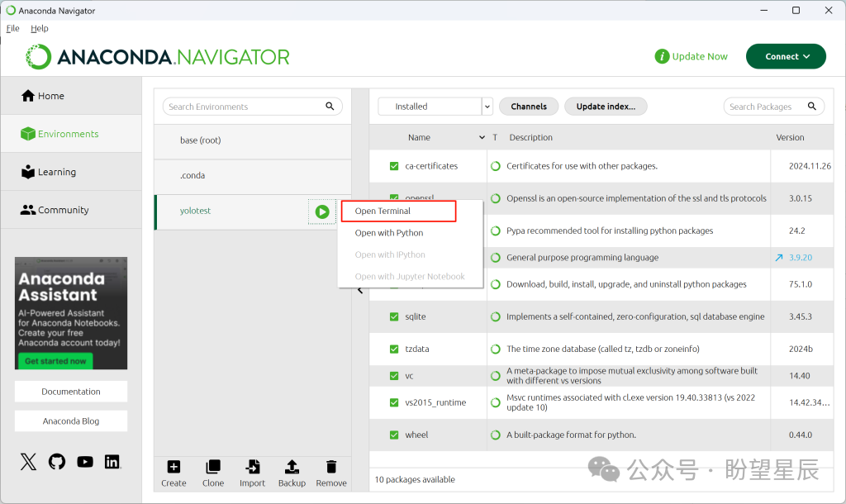The width and height of the screenshot is (846, 504).
Task: Click the Clone environment icon
Action: tap(213, 467)
